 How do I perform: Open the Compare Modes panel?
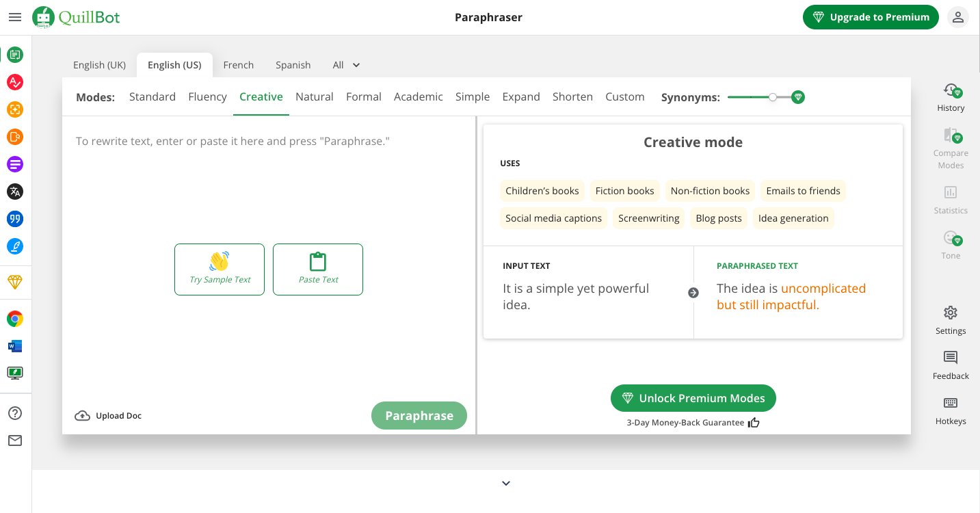click(x=951, y=148)
